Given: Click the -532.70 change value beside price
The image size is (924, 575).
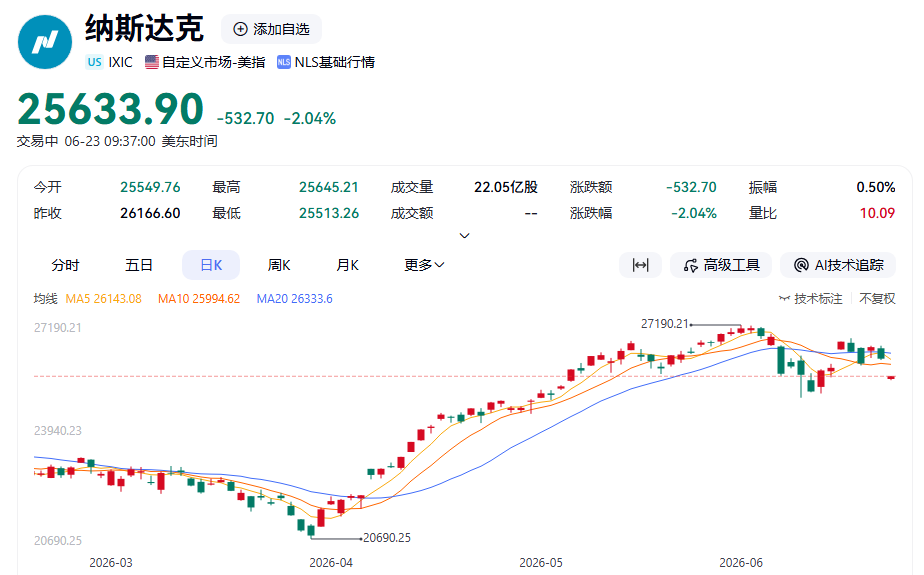Looking at the screenshot, I should click(x=246, y=118).
